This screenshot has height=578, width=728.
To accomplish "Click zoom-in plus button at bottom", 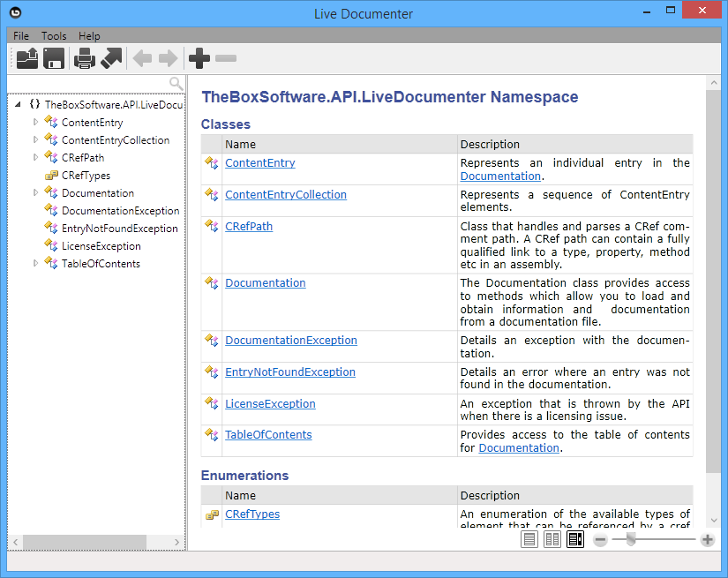I will point(708,540).
